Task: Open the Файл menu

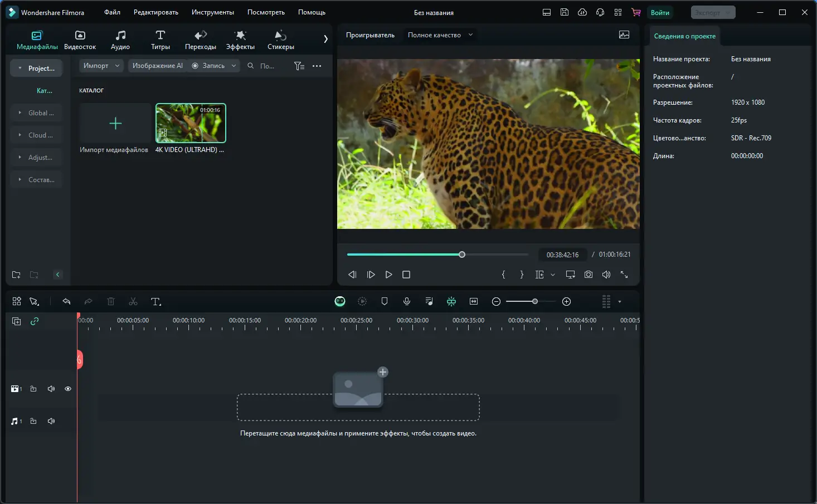Action: point(112,12)
